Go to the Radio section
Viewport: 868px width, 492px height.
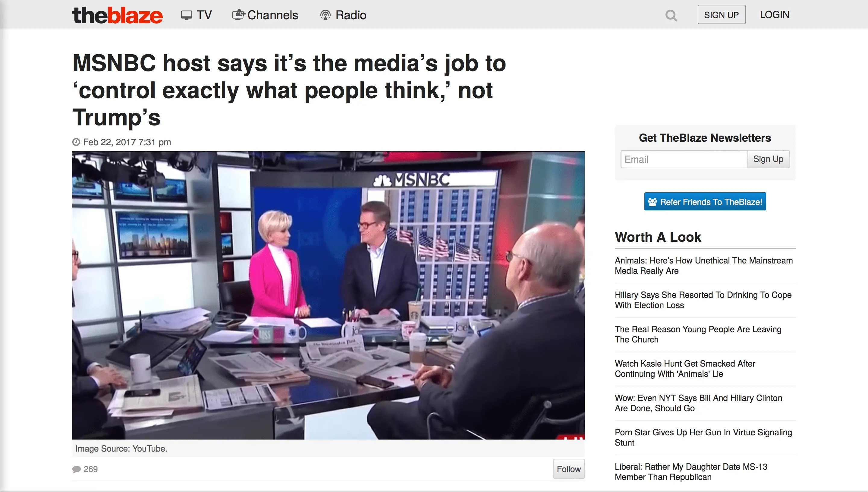351,15
